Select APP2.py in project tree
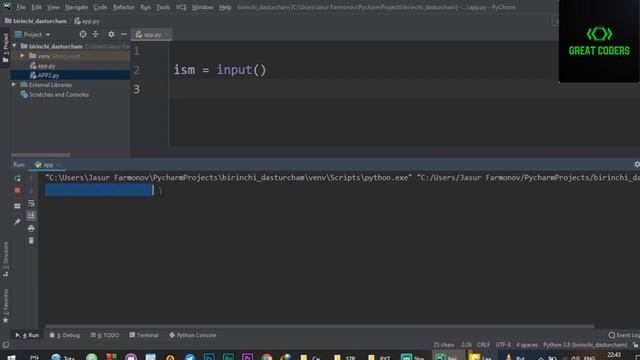Image resolution: width=640 pixels, height=360 pixels. coord(48,75)
